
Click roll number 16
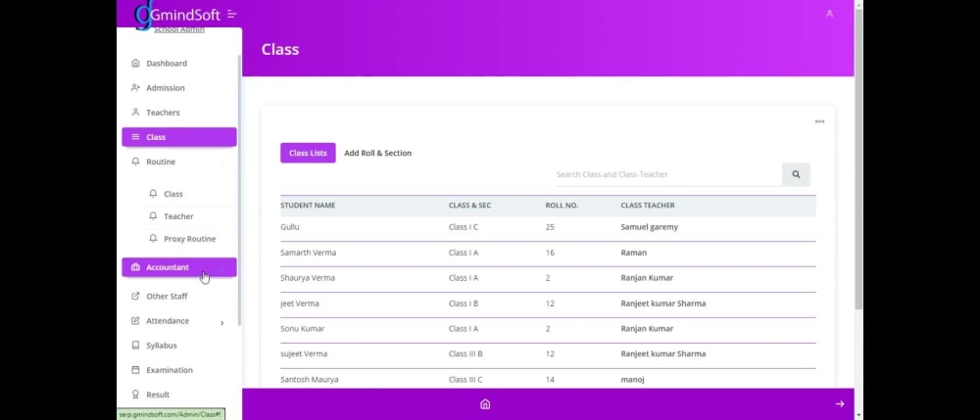pos(550,253)
